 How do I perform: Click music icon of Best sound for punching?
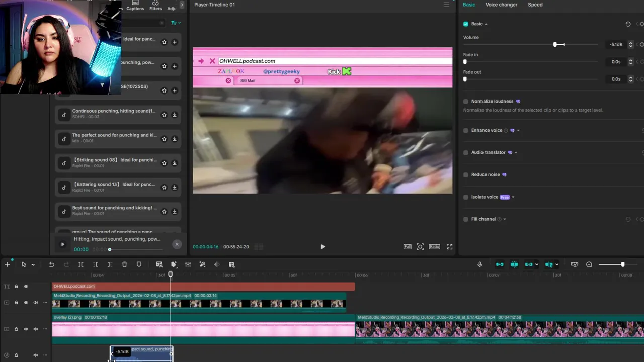coord(64,212)
